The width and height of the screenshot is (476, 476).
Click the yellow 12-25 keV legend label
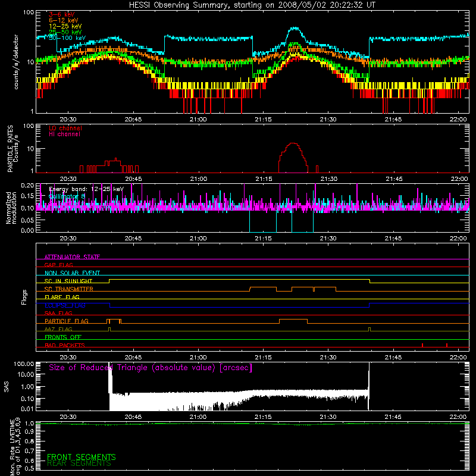pos(65,26)
